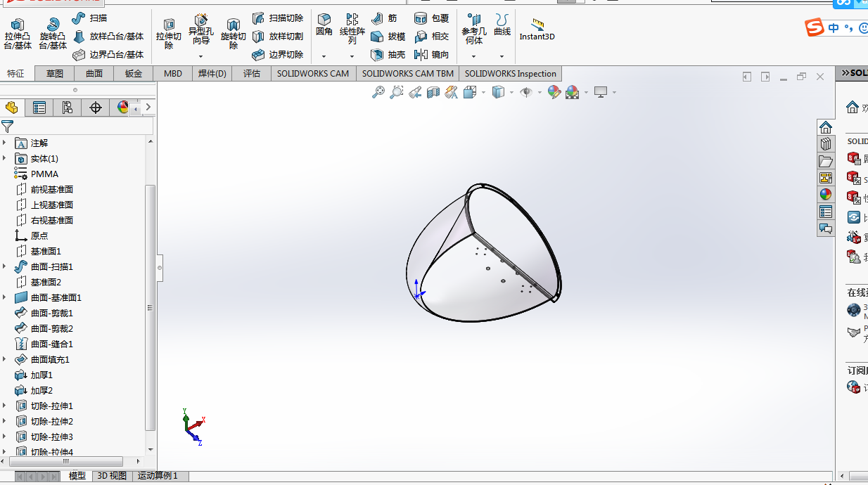
Task: Switch to the 钣金 sheet metal tab
Action: [134, 74]
